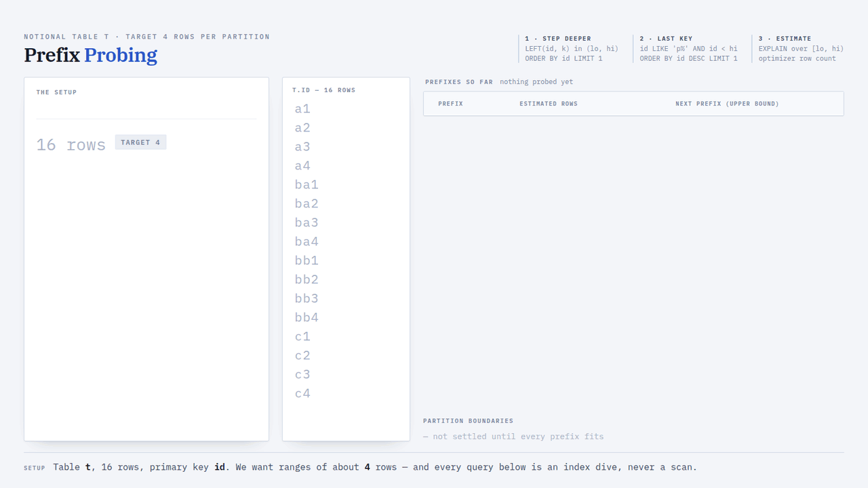The image size is (868, 488).
Task: Select the "2 · LAST KEY" legend heading
Action: (x=667, y=39)
